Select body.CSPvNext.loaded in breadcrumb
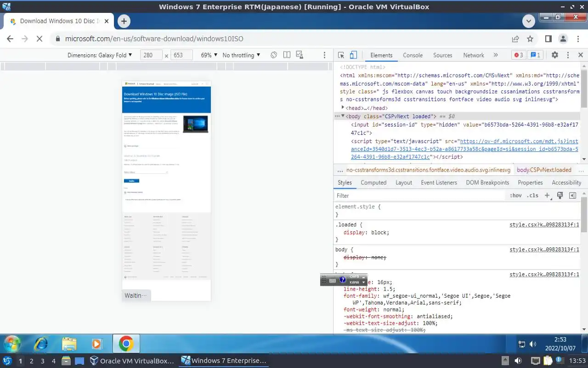The width and height of the screenshot is (588, 368). pos(544,170)
